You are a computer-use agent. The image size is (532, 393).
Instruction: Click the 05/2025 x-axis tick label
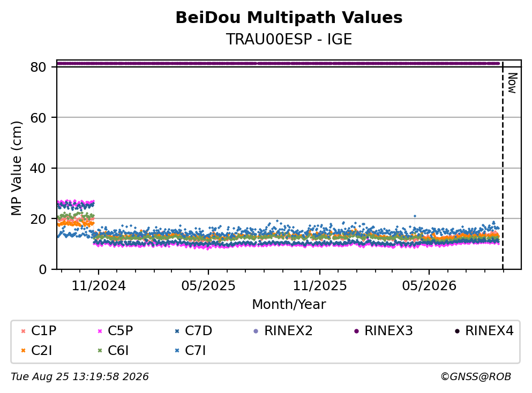pos(208,286)
